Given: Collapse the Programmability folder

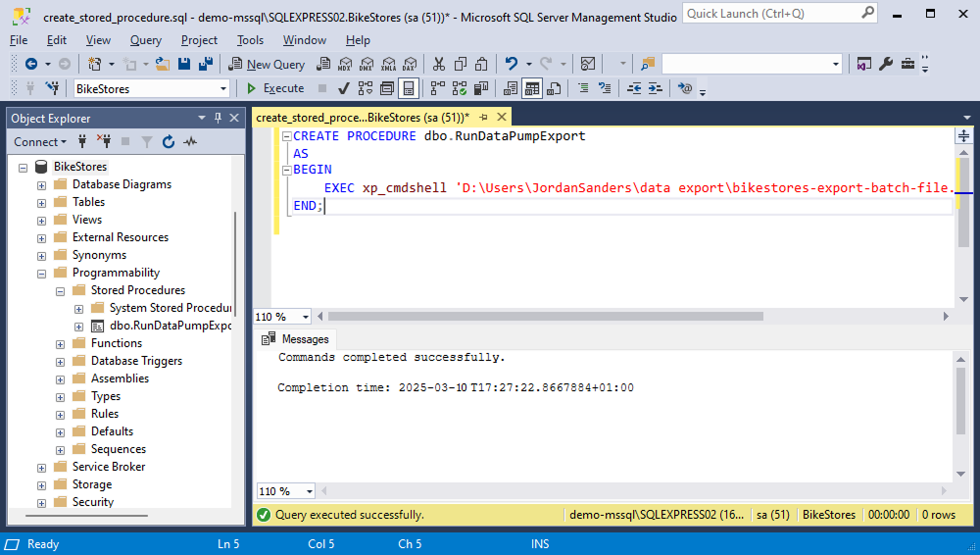Looking at the screenshot, I should tap(41, 274).
